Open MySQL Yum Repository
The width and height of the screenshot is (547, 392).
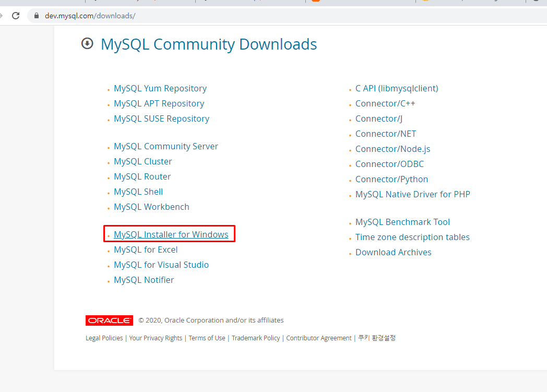160,88
